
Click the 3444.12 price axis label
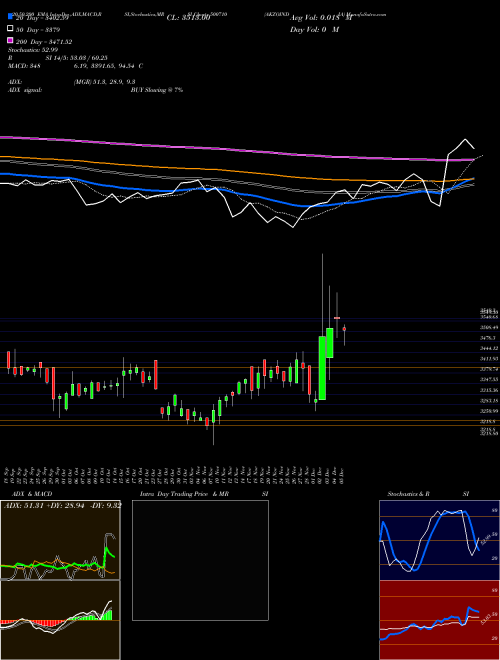[x=489, y=348]
